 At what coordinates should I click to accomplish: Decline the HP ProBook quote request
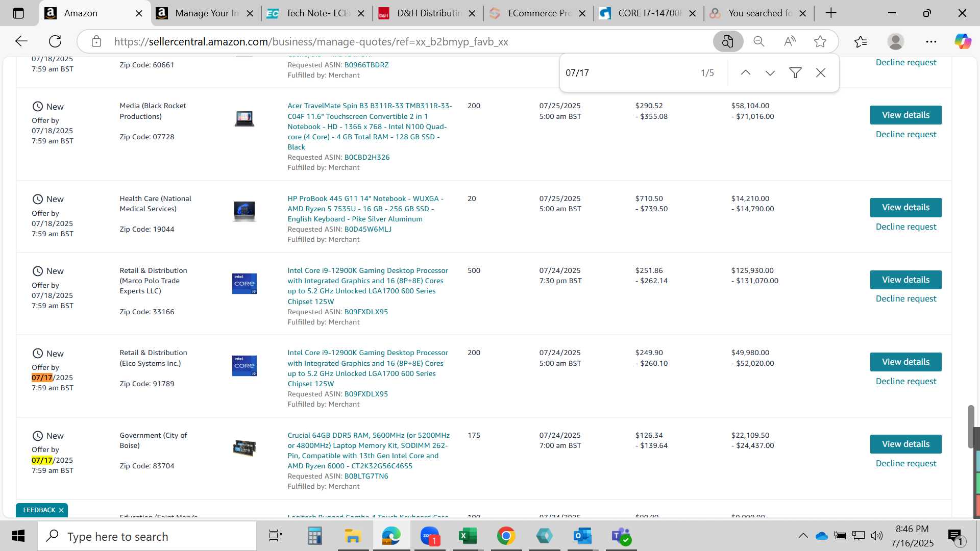click(906, 227)
